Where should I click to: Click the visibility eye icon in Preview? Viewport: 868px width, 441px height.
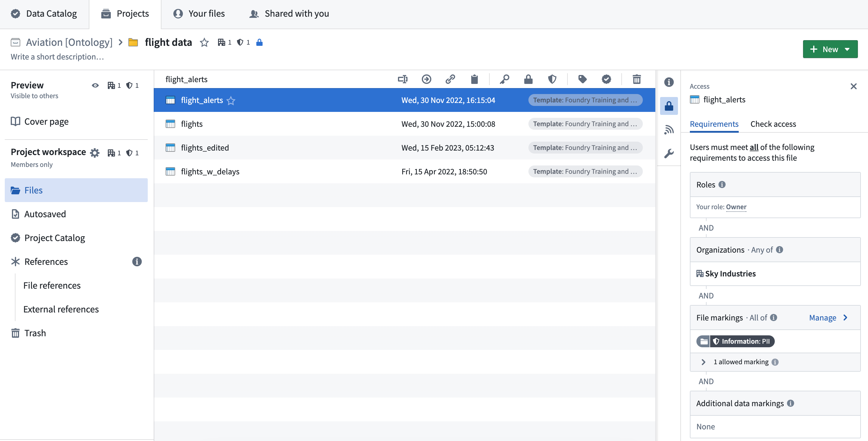(x=95, y=85)
